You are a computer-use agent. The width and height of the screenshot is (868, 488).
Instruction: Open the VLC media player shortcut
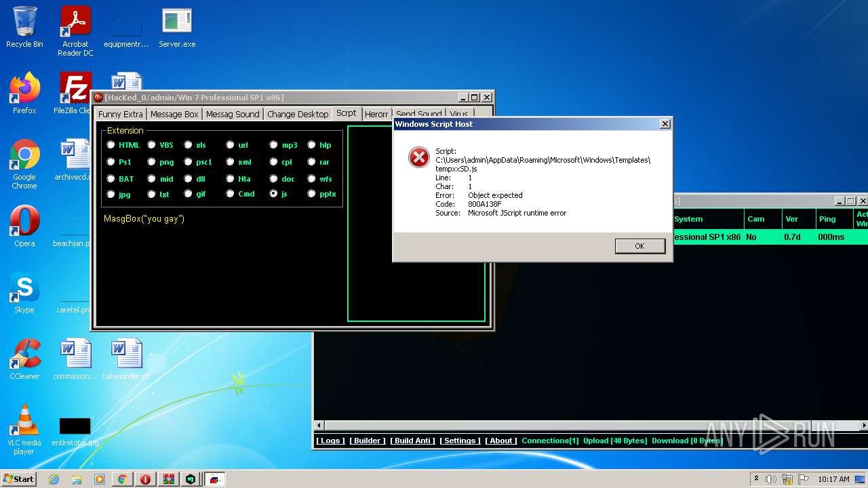tap(24, 430)
